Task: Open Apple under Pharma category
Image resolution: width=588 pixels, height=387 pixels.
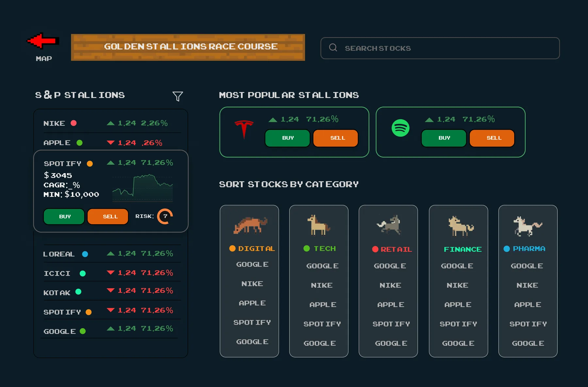Action: coord(528,305)
